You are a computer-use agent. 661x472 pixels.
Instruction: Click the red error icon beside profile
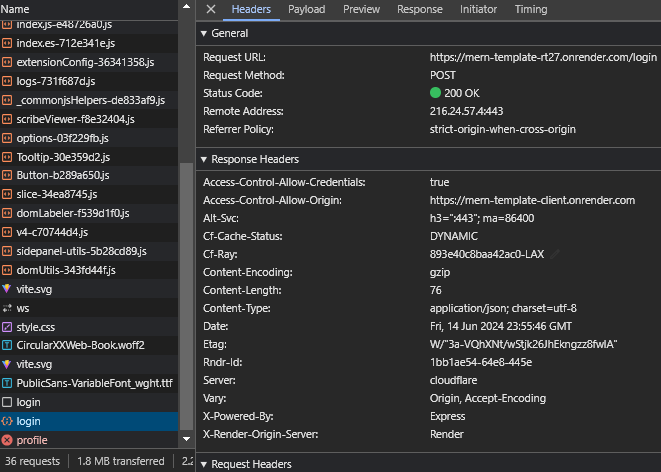7,440
